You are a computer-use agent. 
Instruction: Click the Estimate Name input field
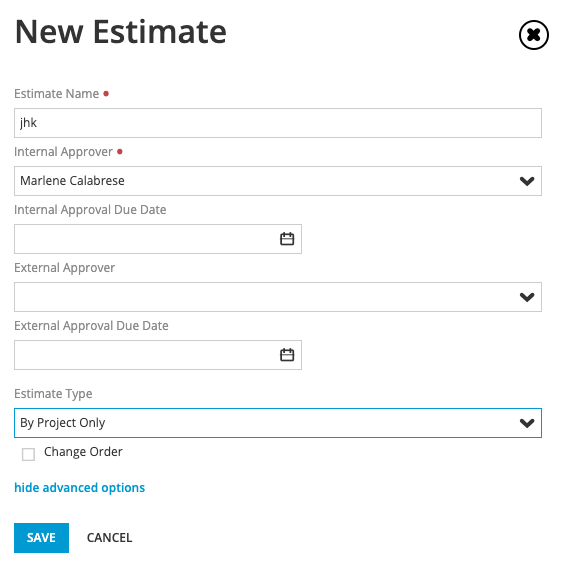coord(278,123)
